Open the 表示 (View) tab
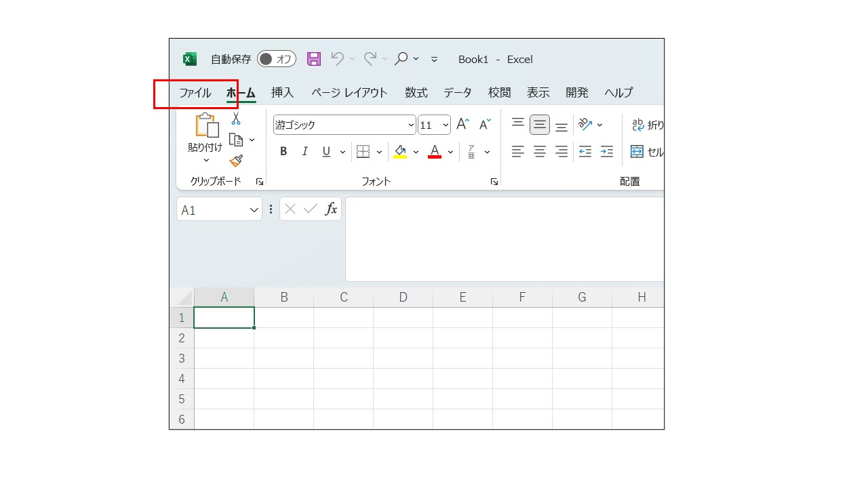This screenshot has height=488, width=868. tap(538, 93)
